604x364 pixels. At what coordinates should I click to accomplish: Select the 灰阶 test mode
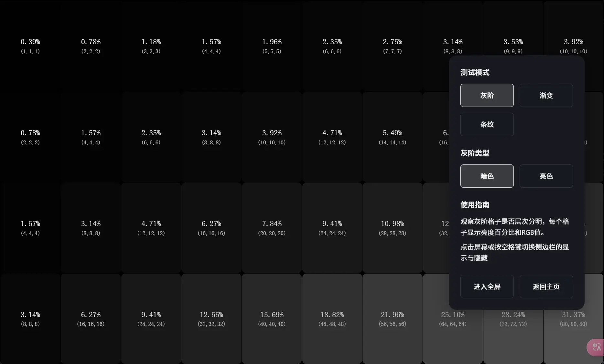pyautogui.click(x=487, y=95)
